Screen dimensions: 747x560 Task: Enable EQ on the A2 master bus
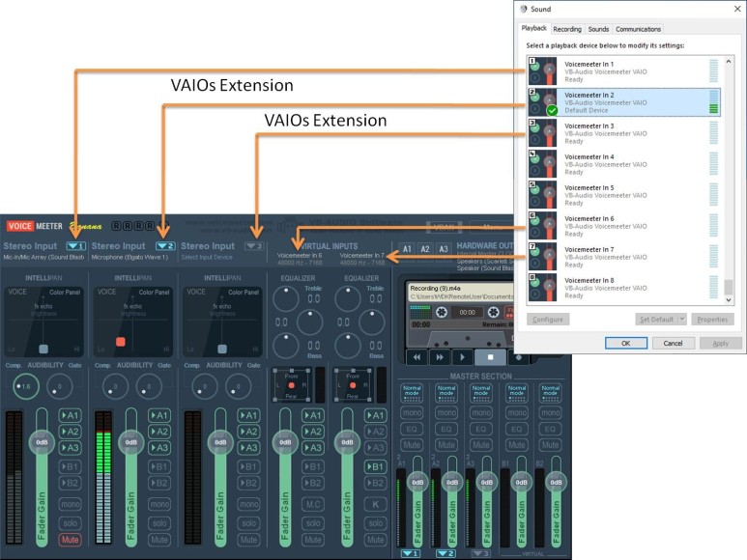click(x=446, y=429)
